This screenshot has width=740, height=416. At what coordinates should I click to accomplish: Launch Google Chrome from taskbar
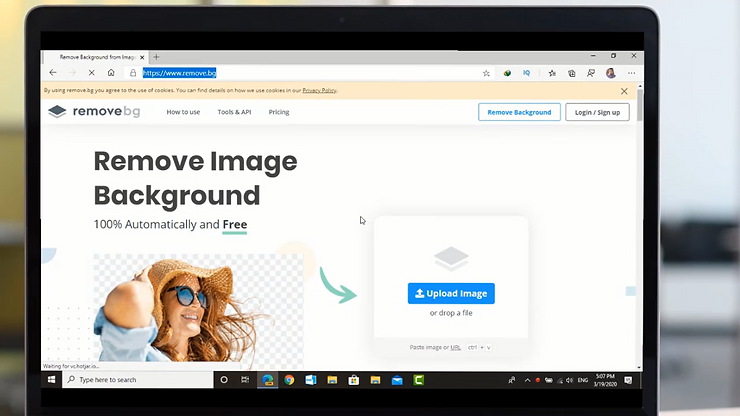coord(289,380)
